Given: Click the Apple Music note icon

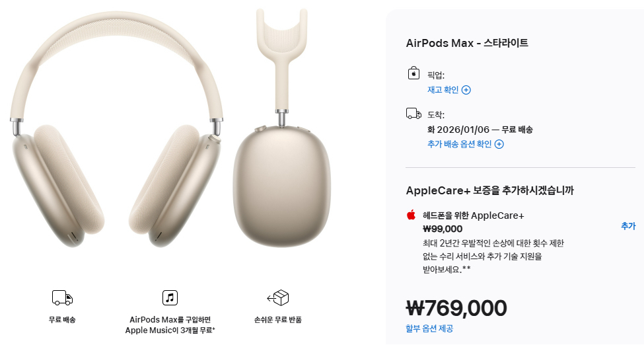Looking at the screenshot, I should [x=170, y=297].
